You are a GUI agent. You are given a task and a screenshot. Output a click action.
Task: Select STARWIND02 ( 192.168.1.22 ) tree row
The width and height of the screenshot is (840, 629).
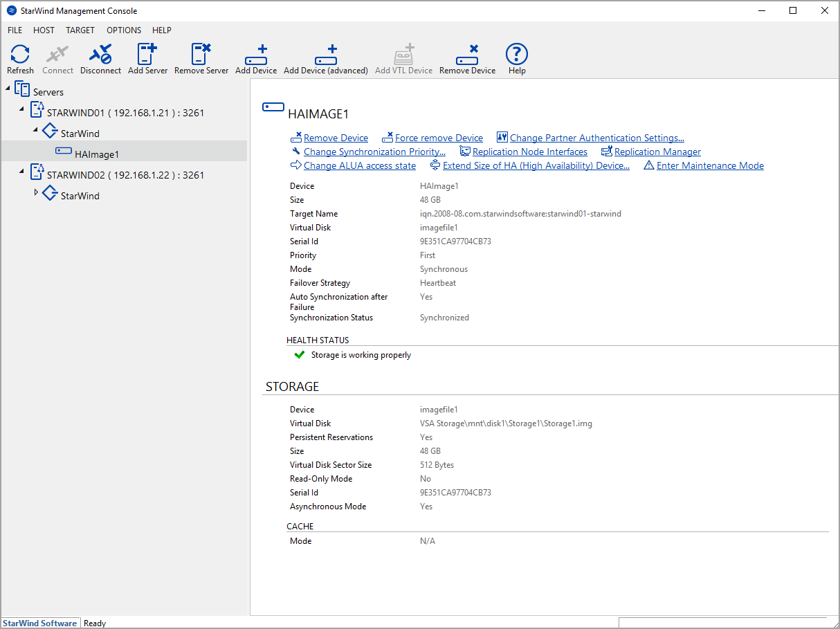point(125,175)
